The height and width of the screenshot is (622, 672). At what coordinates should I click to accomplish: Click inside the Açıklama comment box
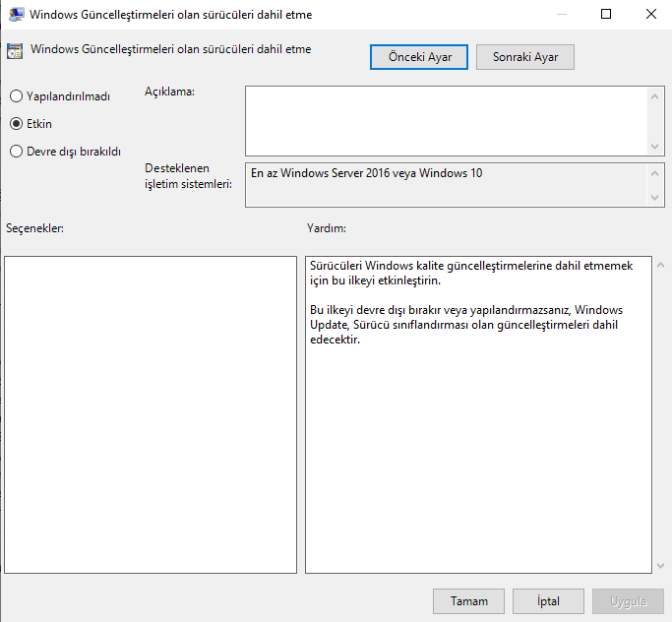click(x=446, y=121)
